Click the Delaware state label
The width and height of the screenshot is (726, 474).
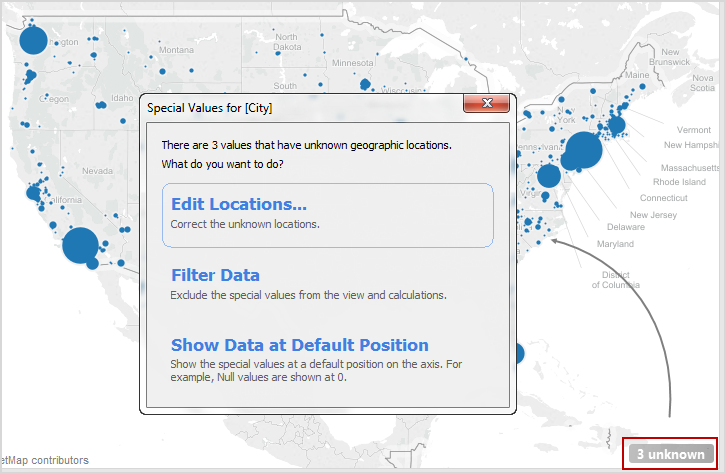(x=626, y=227)
